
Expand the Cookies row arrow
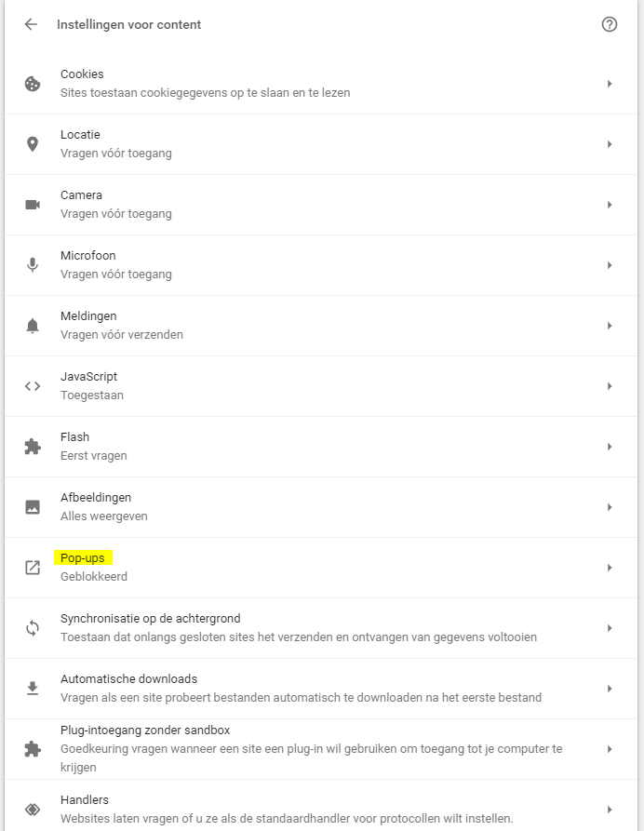pos(610,84)
